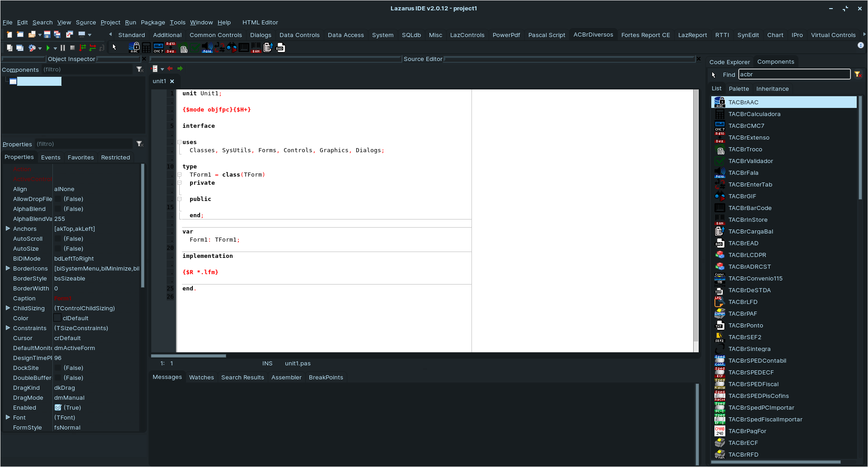Click the Pause debugging icon
The width and height of the screenshot is (868, 467).
(x=63, y=47)
